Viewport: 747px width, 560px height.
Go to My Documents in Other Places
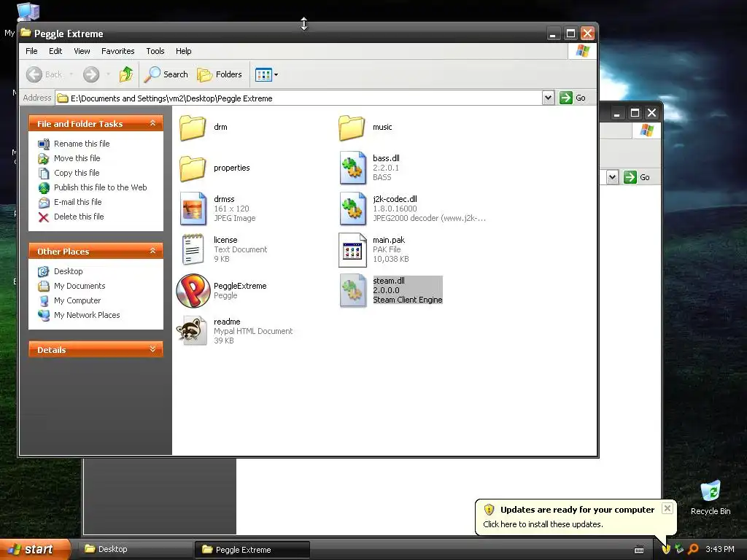[x=80, y=286]
